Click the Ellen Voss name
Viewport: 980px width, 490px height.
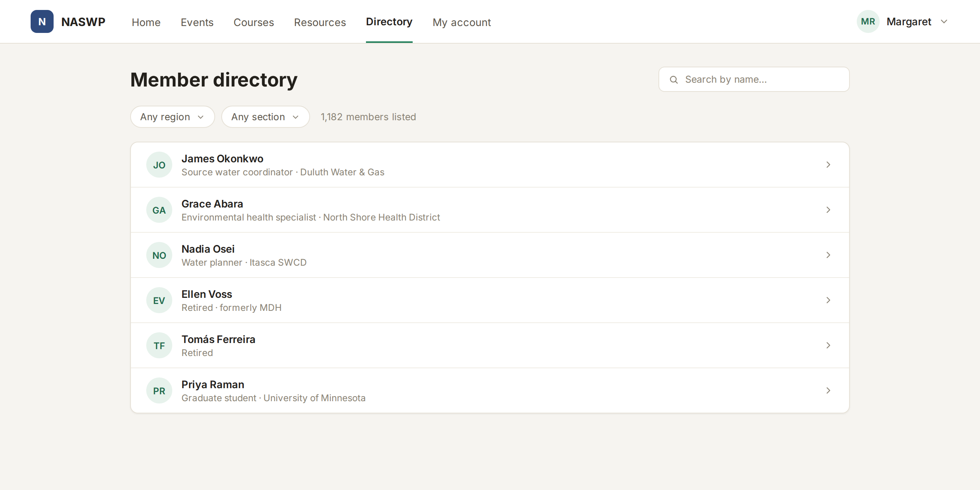tap(207, 294)
